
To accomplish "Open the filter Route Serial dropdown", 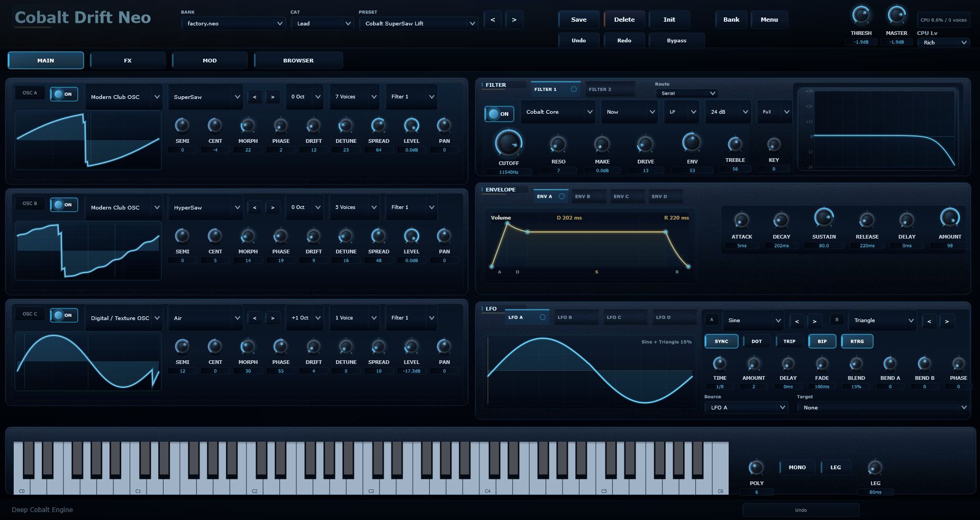I will point(686,93).
